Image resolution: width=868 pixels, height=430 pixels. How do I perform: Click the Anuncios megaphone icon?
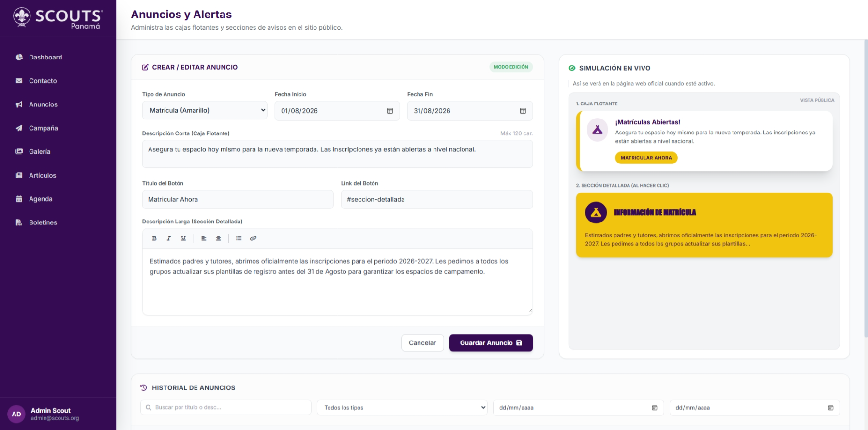(x=19, y=104)
